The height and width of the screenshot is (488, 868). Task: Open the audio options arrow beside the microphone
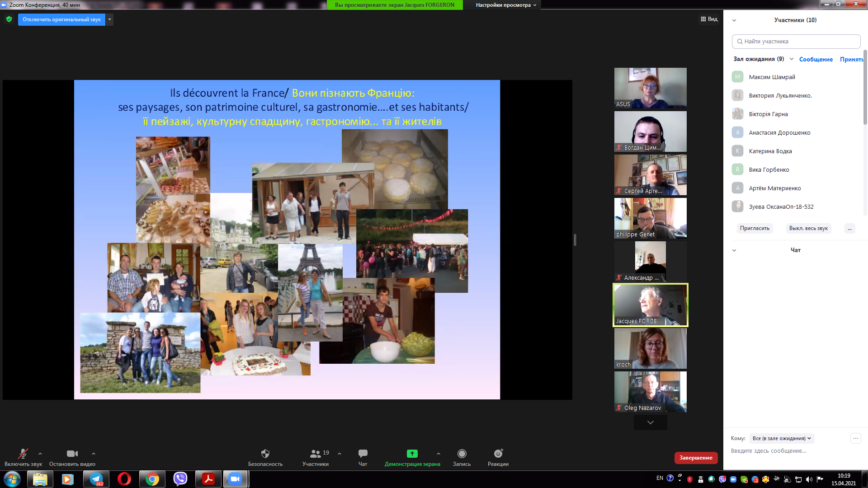tap(40, 454)
